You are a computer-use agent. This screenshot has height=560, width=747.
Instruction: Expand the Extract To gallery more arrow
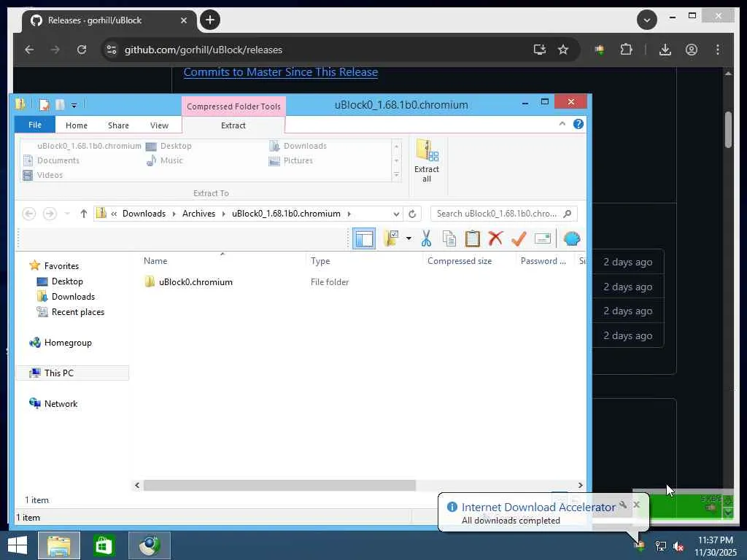pos(396,175)
